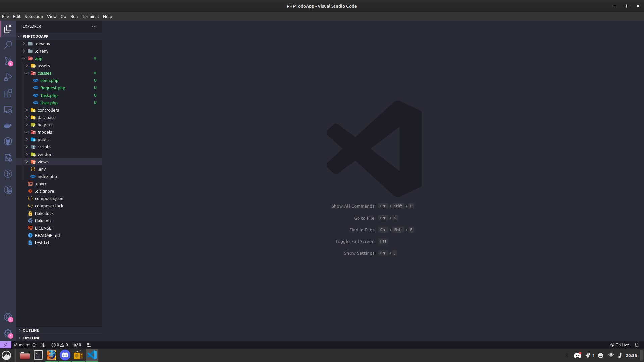Collapse the app folder

point(59,58)
